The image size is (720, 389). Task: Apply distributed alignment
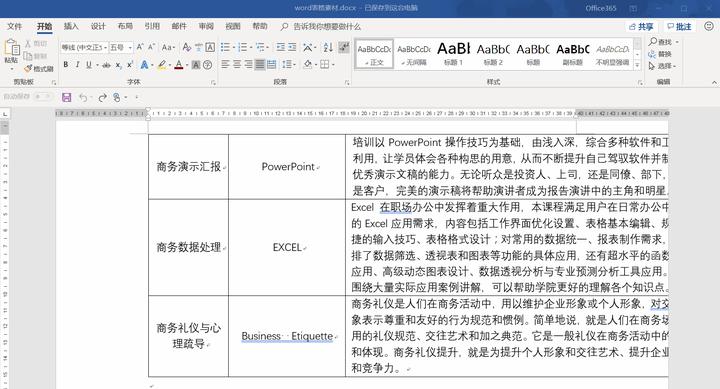271,64
